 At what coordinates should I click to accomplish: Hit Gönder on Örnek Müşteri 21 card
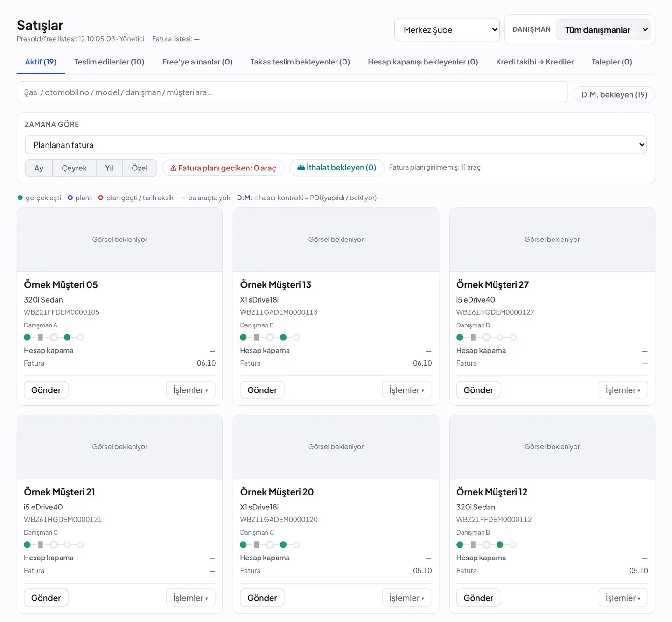[x=46, y=598]
